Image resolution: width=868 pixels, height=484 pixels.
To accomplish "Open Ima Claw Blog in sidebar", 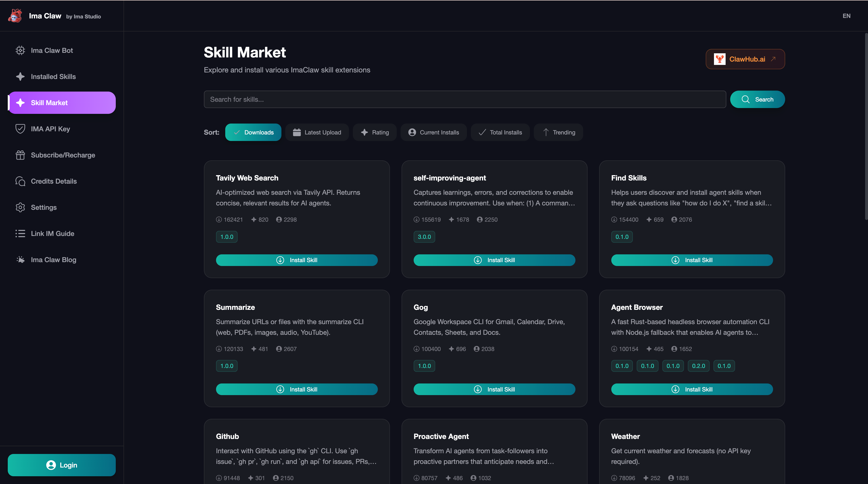I will tap(53, 260).
